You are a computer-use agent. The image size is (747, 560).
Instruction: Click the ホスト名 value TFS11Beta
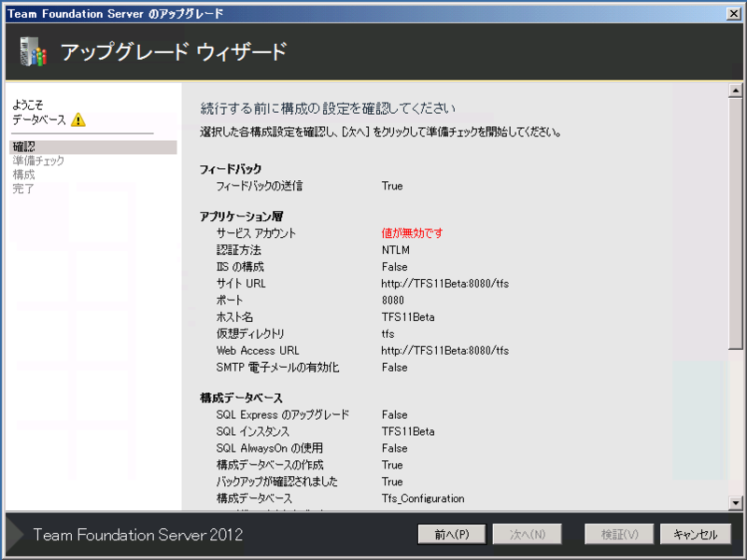(x=408, y=317)
